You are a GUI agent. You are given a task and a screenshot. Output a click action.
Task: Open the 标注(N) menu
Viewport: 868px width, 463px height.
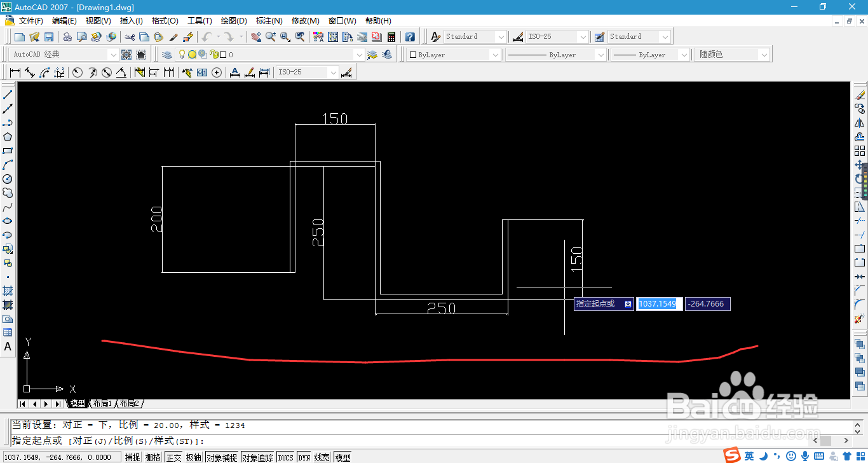[269, 21]
